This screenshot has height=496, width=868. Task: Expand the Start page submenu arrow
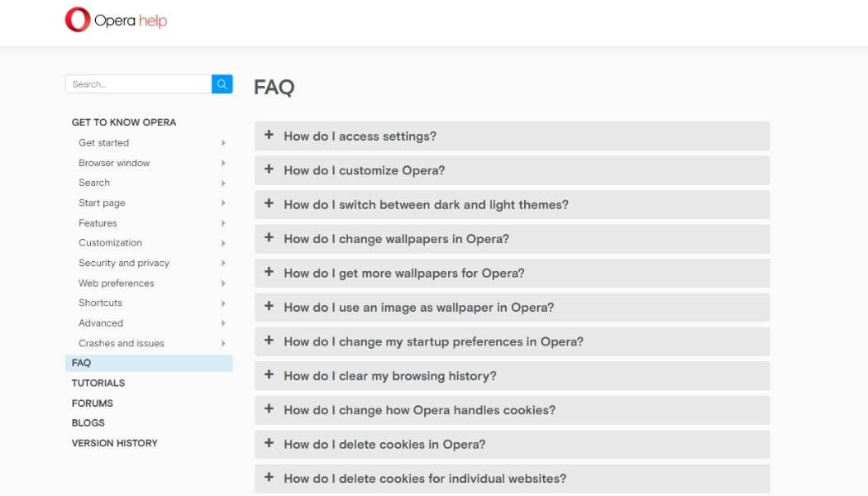pyautogui.click(x=223, y=203)
